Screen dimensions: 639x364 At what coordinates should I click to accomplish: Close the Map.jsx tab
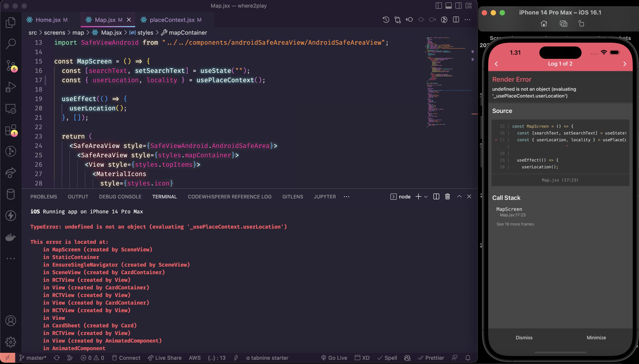coord(129,20)
